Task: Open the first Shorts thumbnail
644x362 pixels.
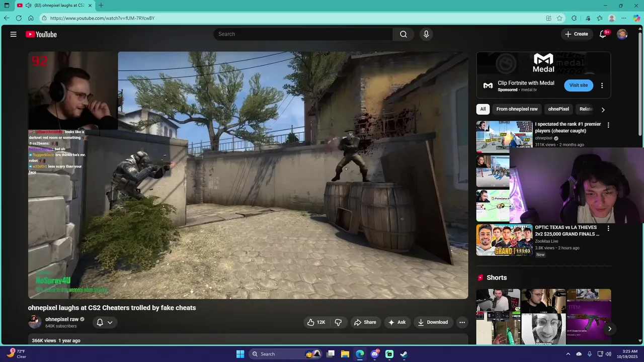Action: (498, 317)
